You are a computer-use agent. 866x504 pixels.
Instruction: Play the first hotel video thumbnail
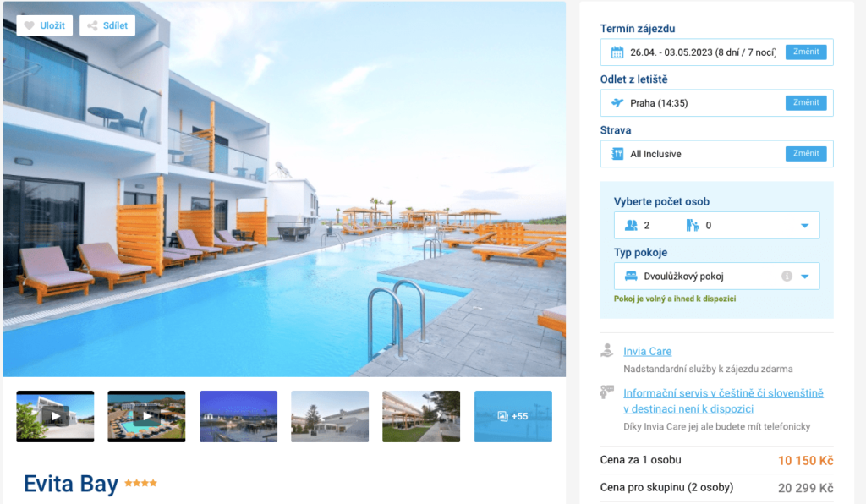[x=55, y=416]
